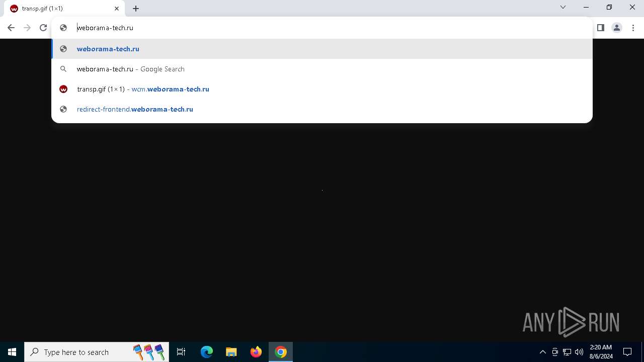Screen dimensions: 644x362
Task: Select the transp.gif (1×1) tab
Action: click(x=65, y=9)
